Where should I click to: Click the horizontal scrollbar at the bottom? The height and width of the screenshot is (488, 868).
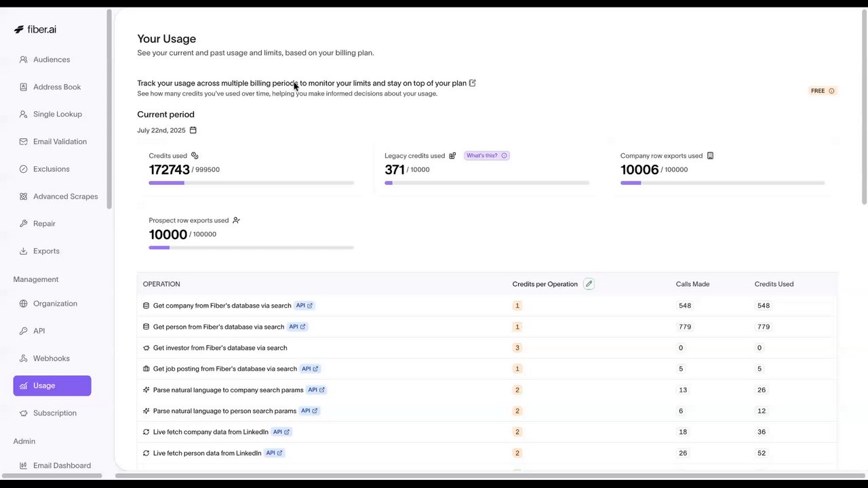tap(475, 476)
